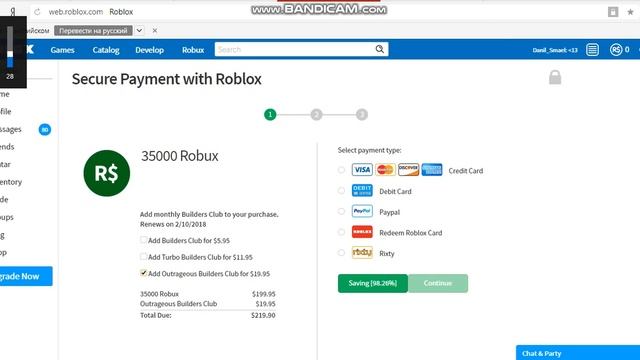Open the Robux balance icon
This screenshot has height=360, width=640.
(x=616, y=50)
